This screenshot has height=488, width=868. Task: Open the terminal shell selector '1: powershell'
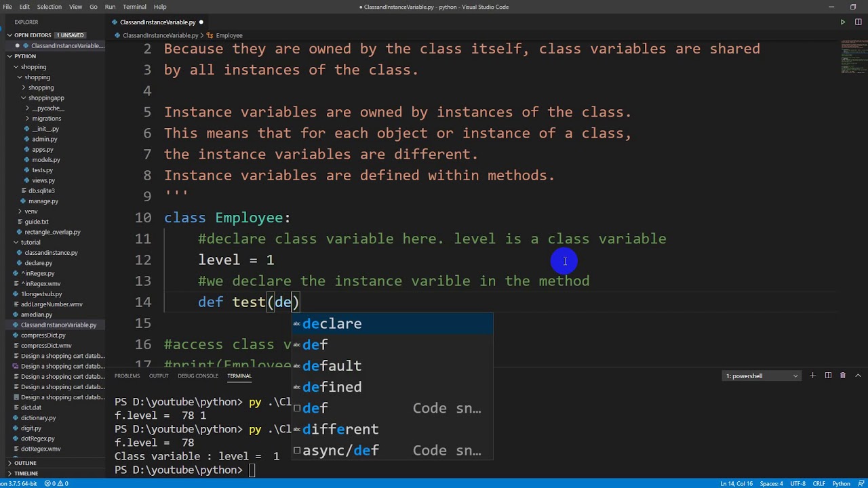tap(762, 375)
